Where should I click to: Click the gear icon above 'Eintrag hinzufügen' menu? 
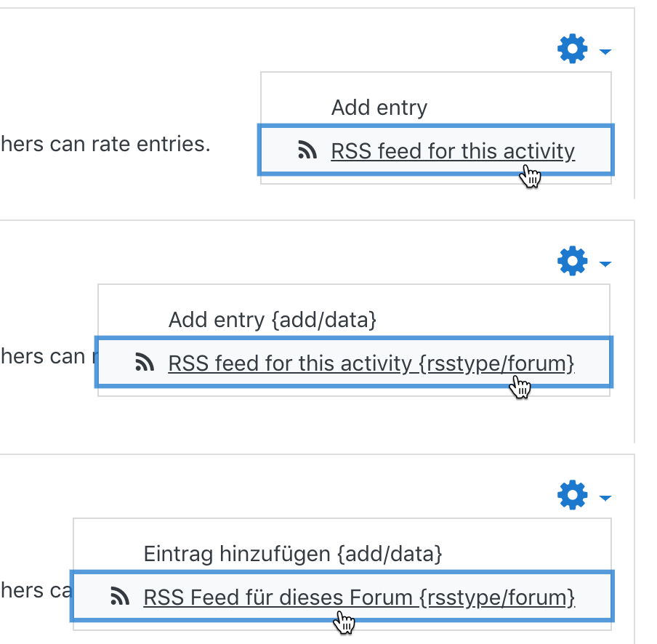[x=573, y=495]
